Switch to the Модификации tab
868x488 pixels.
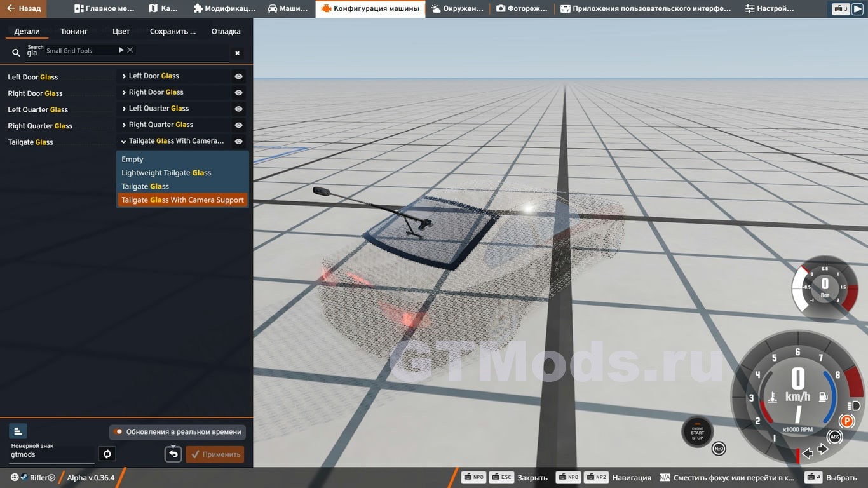pos(224,9)
